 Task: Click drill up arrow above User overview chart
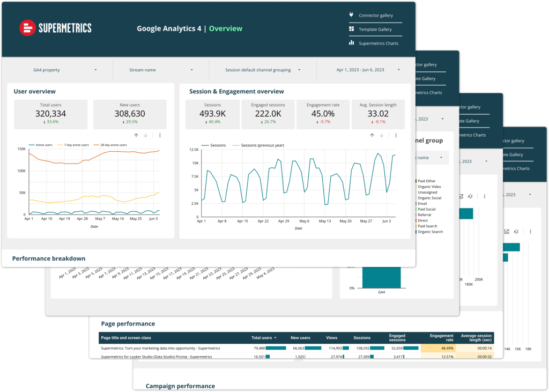tap(136, 135)
